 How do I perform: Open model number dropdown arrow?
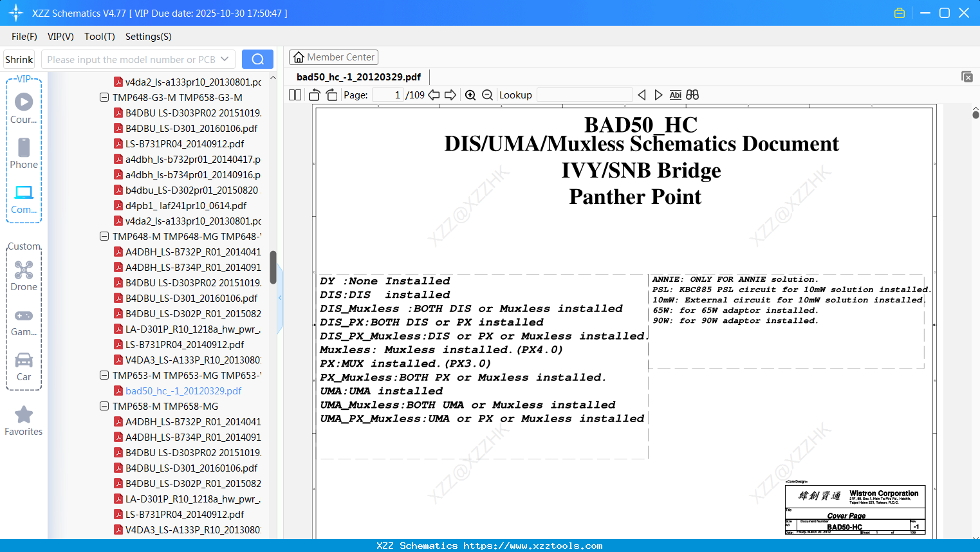(225, 59)
